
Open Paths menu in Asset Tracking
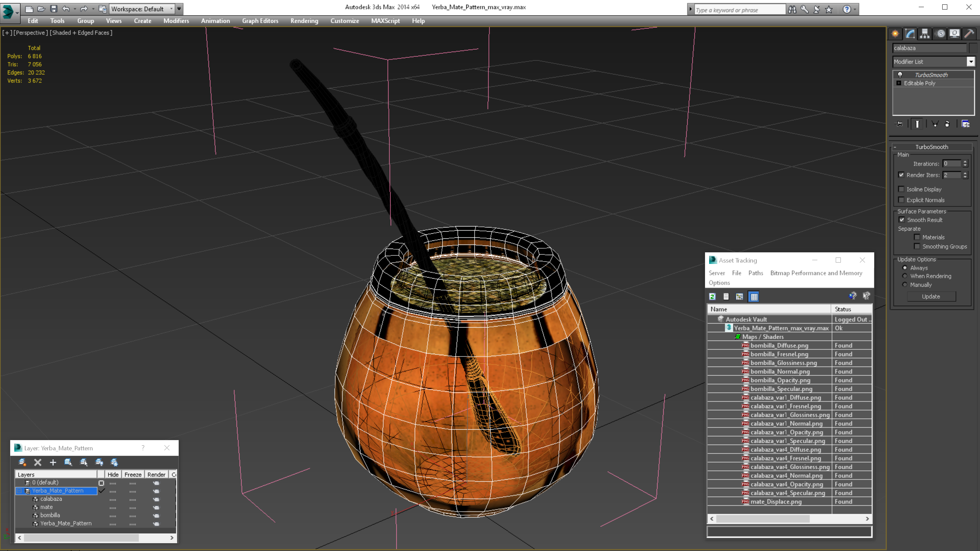755,273
